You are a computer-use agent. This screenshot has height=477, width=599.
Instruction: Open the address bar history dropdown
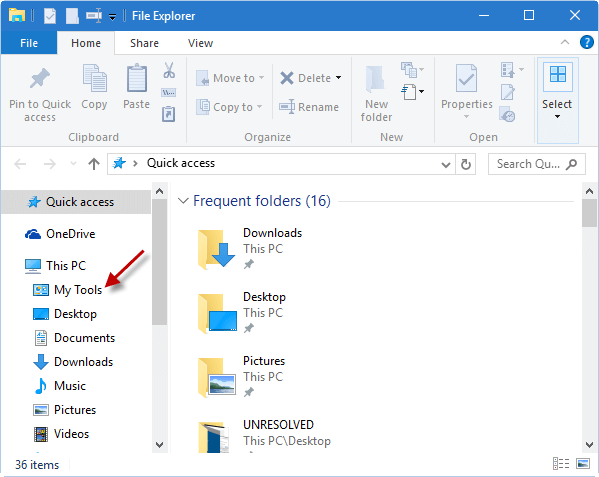(x=445, y=165)
